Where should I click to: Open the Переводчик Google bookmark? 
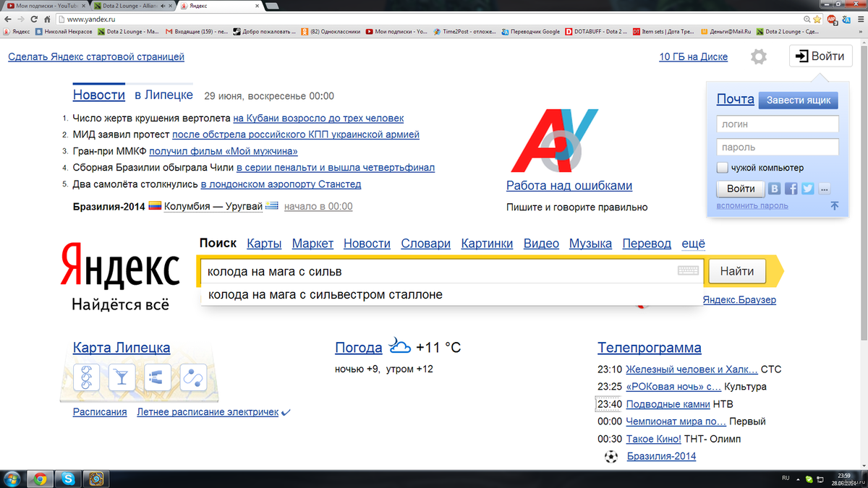[x=531, y=32]
